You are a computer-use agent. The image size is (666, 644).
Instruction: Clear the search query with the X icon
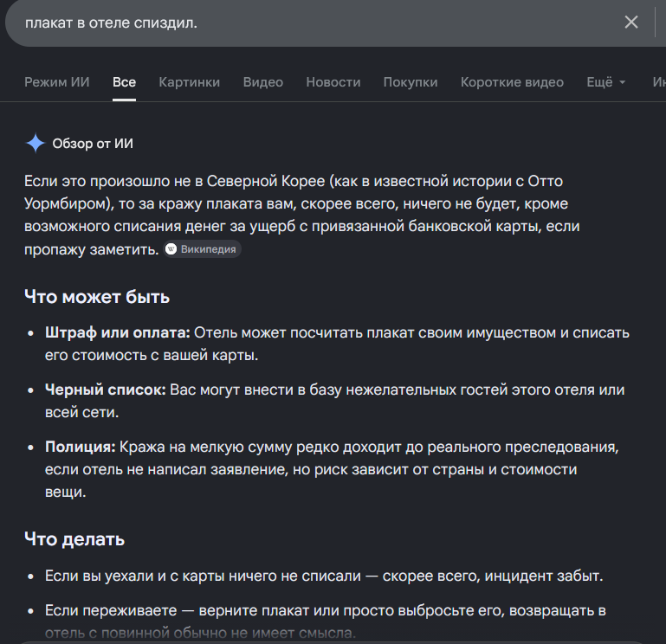[x=631, y=23]
